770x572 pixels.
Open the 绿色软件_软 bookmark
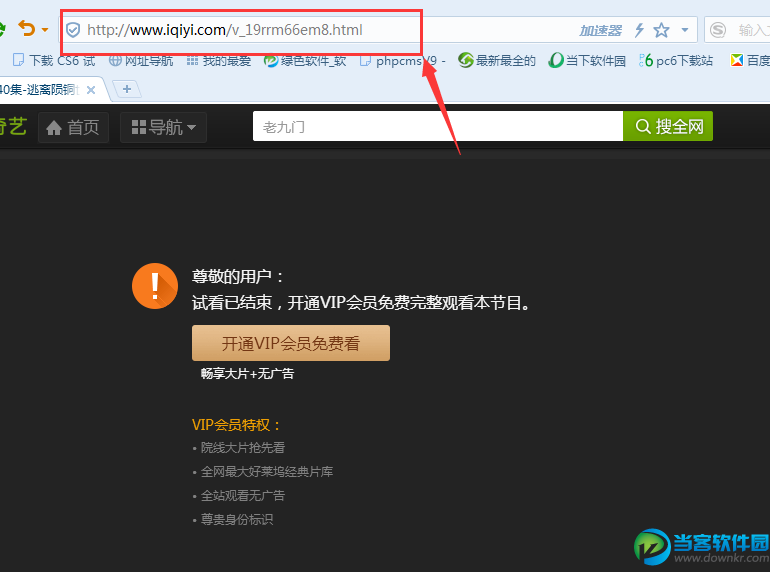pos(305,60)
